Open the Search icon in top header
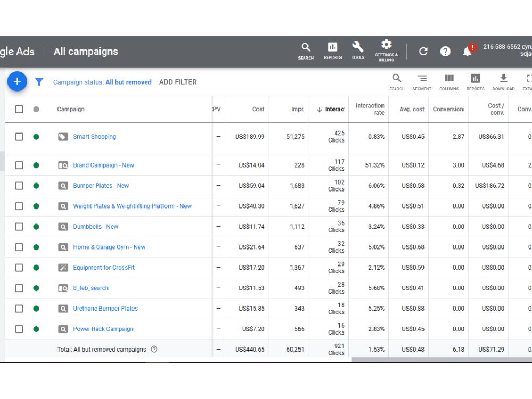The image size is (532, 399). [x=306, y=51]
